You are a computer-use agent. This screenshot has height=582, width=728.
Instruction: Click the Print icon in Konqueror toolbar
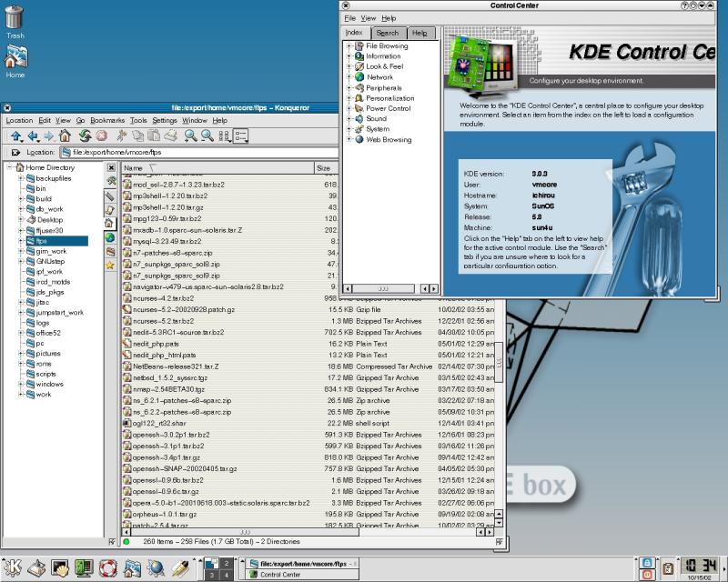click(x=170, y=136)
